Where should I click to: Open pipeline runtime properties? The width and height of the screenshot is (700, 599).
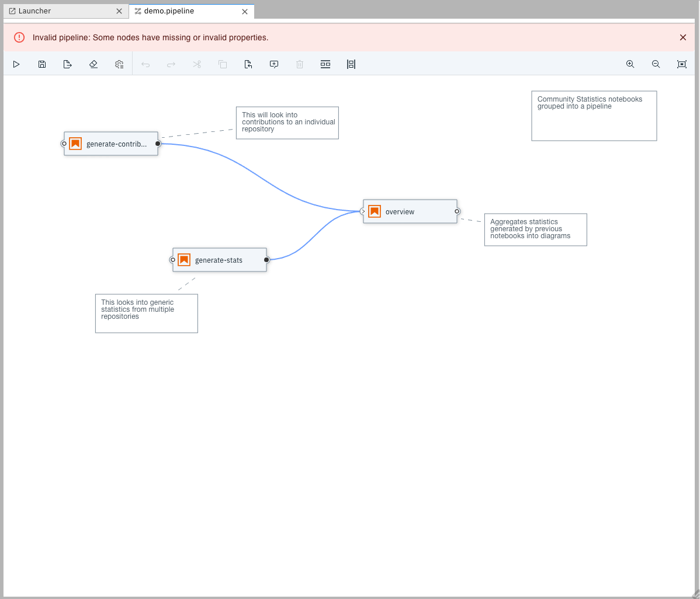[x=119, y=64]
